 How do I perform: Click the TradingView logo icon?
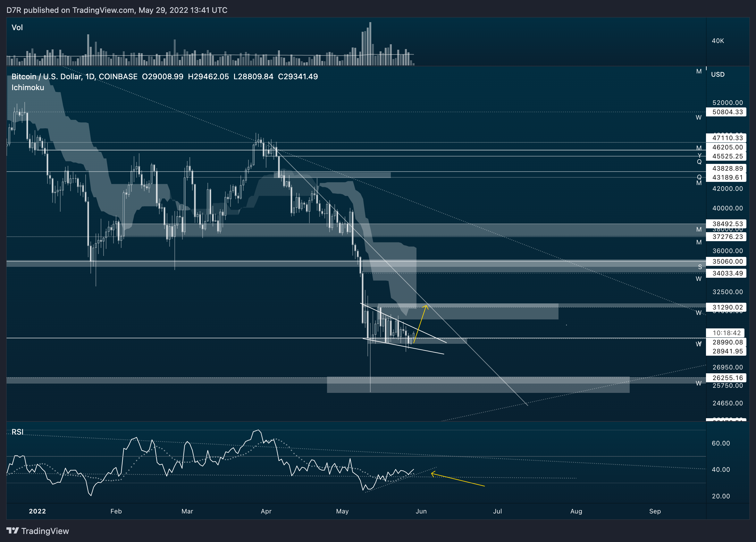(x=13, y=530)
